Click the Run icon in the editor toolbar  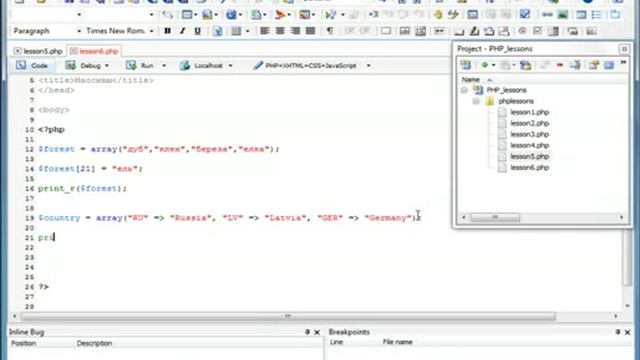pos(131,65)
